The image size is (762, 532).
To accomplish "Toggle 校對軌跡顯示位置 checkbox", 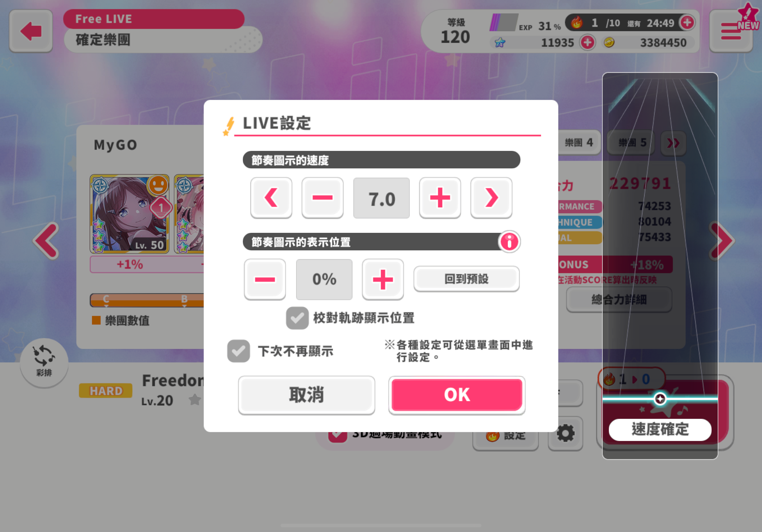I will click(297, 318).
